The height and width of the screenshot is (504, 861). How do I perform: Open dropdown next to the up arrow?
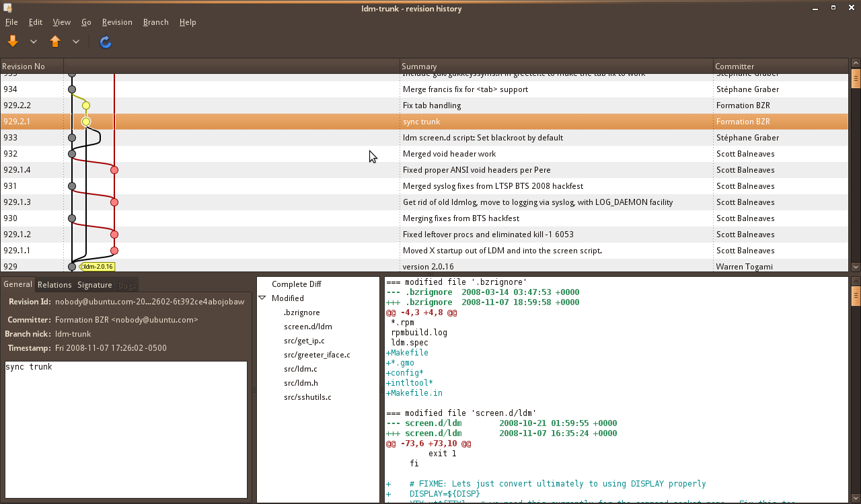point(76,42)
